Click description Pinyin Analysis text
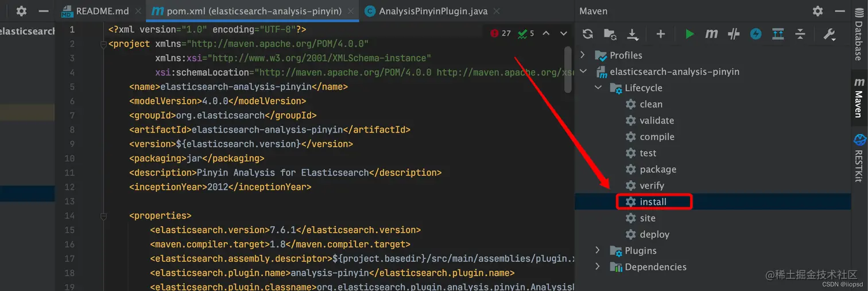Screen dimensions: 868x291 coord(283,173)
